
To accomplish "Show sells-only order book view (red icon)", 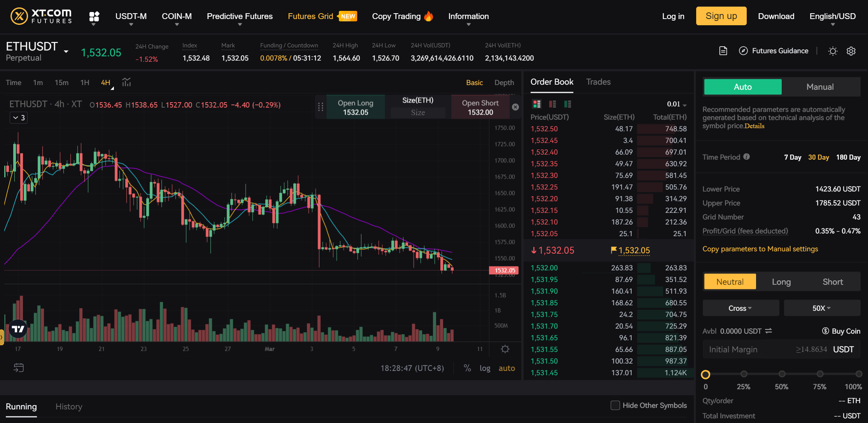I will (552, 104).
